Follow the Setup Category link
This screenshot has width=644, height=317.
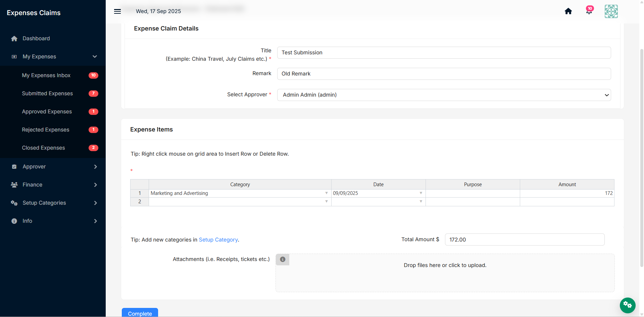pyautogui.click(x=218, y=240)
